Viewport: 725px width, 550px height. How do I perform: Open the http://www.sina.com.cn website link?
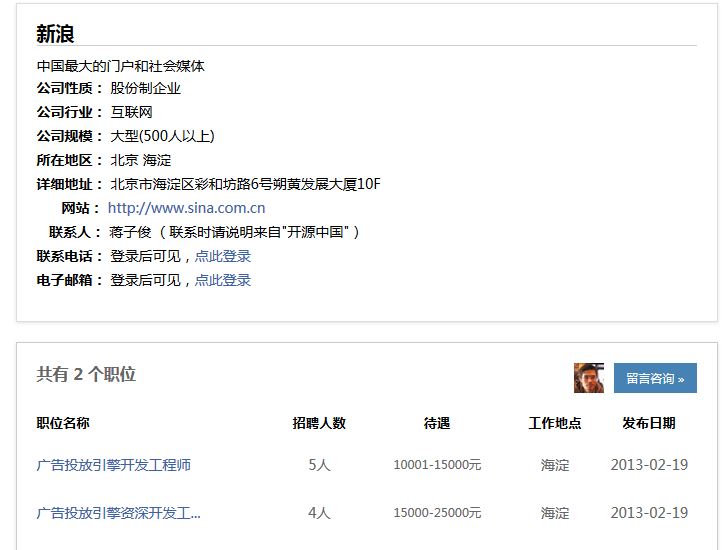click(186, 208)
